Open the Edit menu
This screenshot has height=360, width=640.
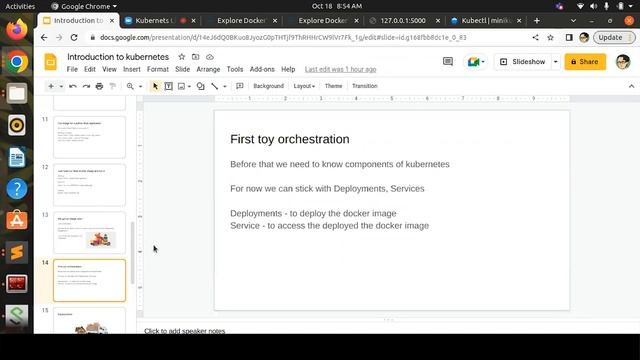pyautogui.click(x=90, y=69)
